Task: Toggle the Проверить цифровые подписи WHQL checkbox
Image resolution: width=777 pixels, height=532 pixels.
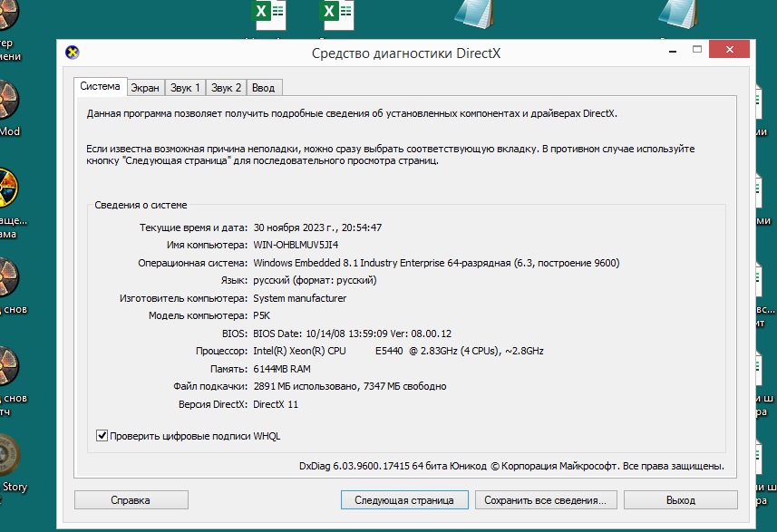Action: click(x=102, y=435)
